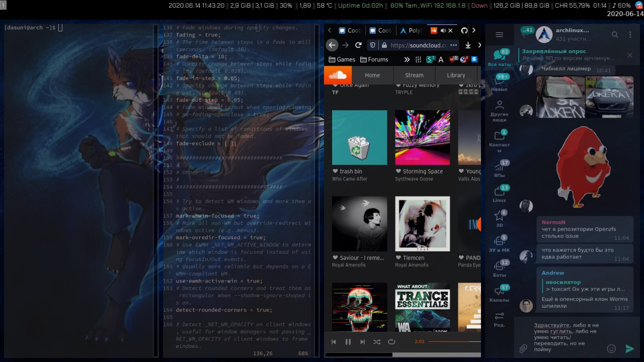Image resolution: width=644 pixels, height=362 pixels.
Task: Open the Боты chat folder
Action: [499, 268]
